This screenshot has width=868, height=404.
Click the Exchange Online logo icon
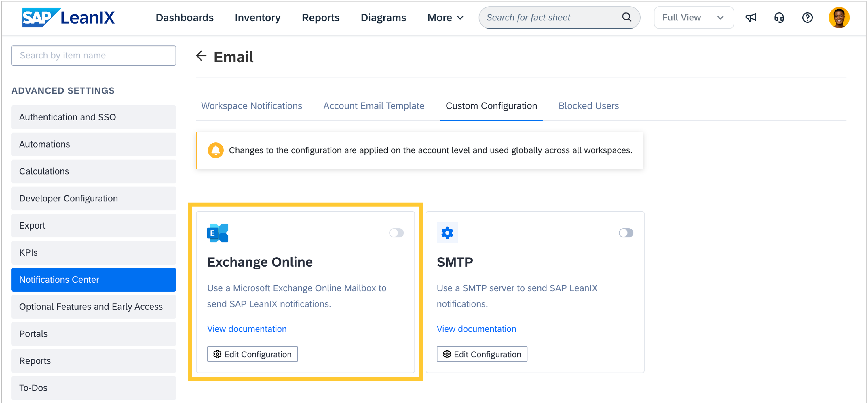(218, 233)
